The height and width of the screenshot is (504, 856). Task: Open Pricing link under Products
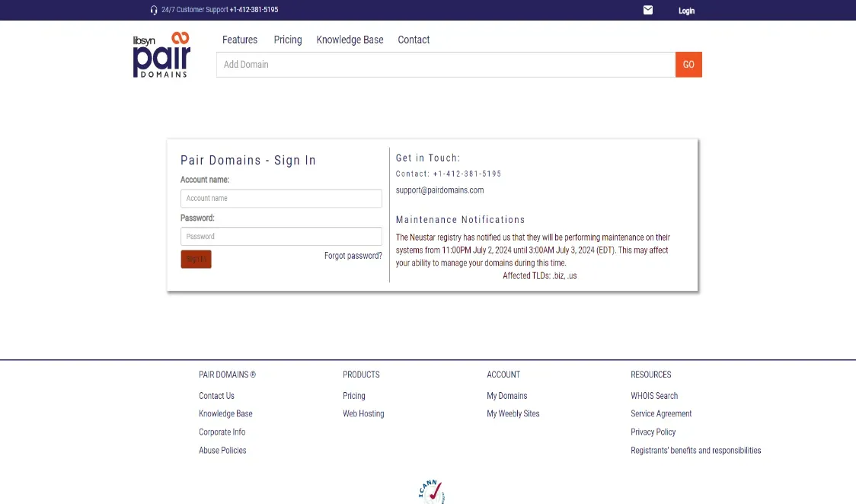[x=354, y=396]
